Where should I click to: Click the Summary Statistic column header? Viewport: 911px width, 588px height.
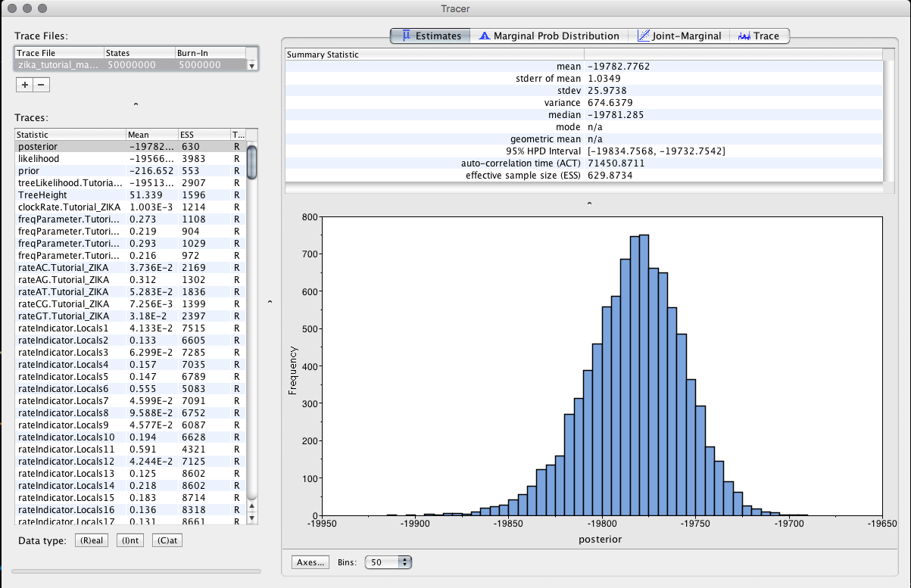pyautogui.click(x=434, y=54)
